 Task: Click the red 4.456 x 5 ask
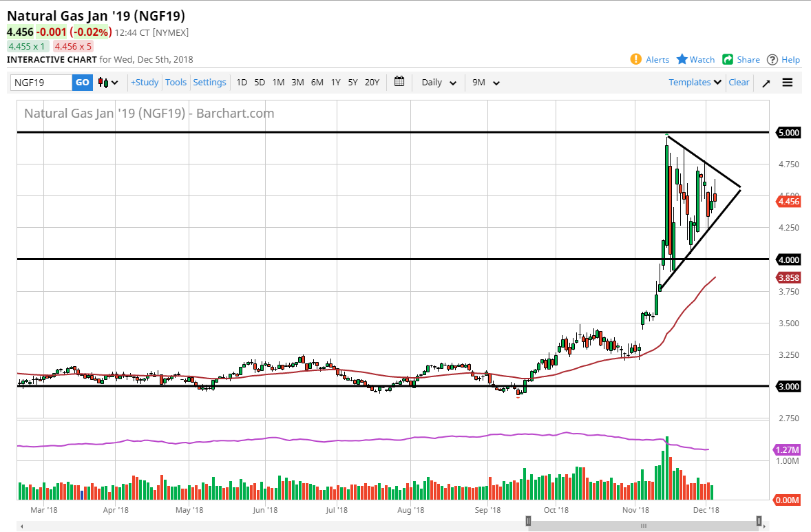point(73,47)
